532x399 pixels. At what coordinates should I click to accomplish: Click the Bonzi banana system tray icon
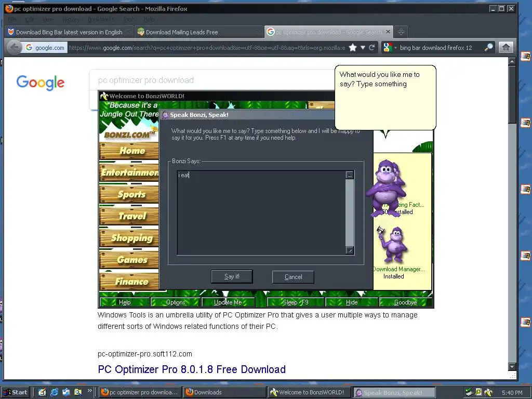point(488,393)
